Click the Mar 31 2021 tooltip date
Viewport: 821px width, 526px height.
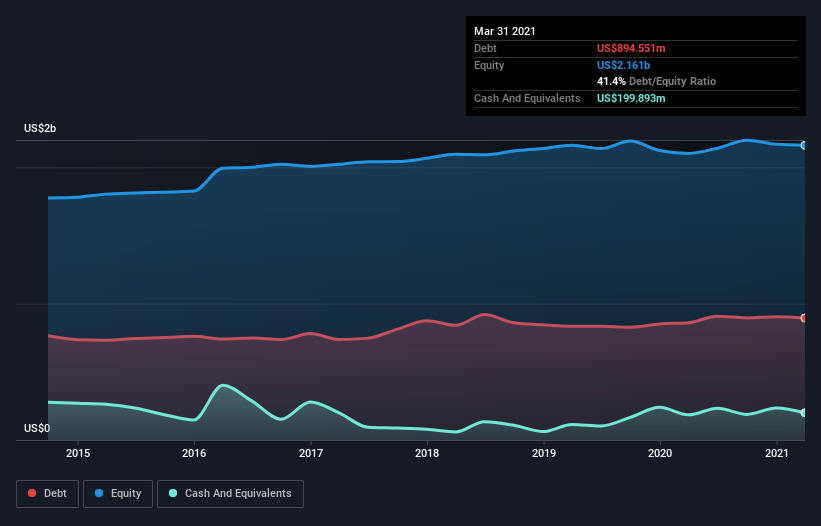click(505, 31)
